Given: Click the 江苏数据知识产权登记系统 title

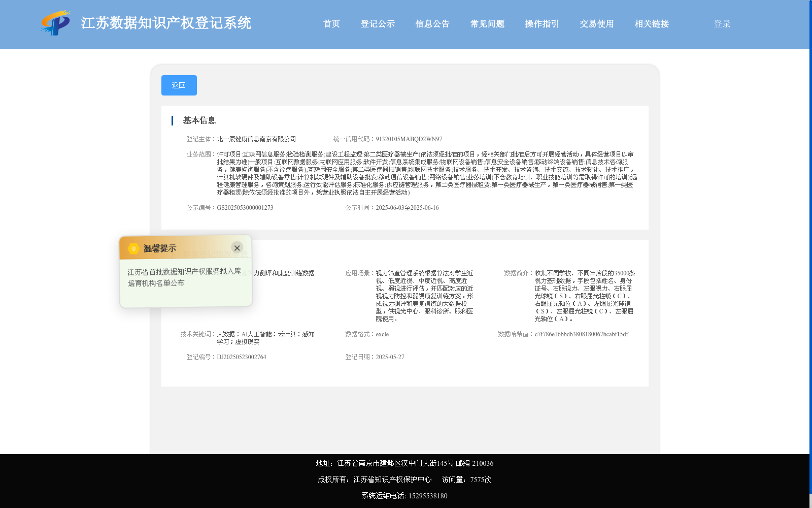Looking at the screenshot, I should pos(166,23).
